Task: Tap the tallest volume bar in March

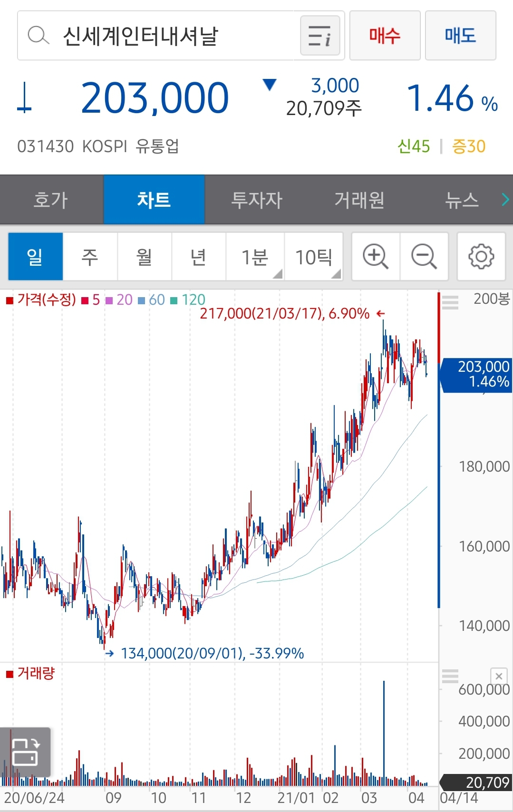Action: tap(384, 733)
